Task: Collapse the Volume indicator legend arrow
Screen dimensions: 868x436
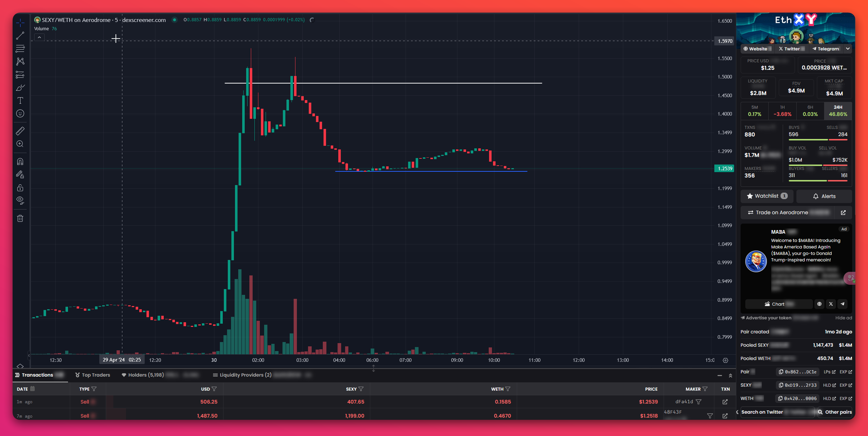Action: tap(39, 37)
